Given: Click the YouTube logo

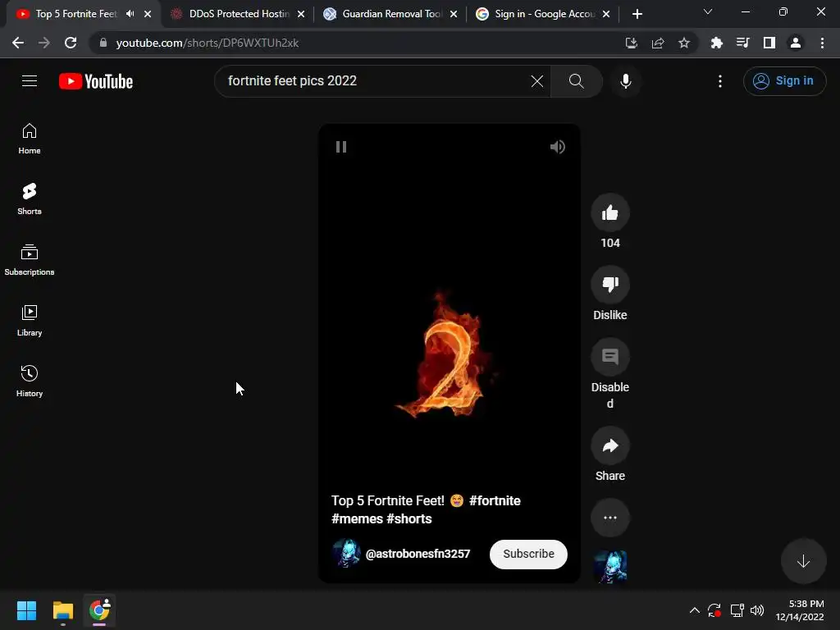Looking at the screenshot, I should (x=96, y=81).
